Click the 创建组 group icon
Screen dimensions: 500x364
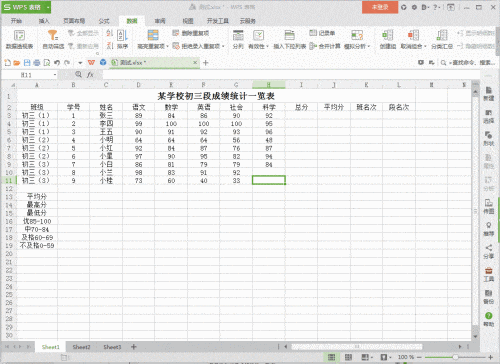388,39
